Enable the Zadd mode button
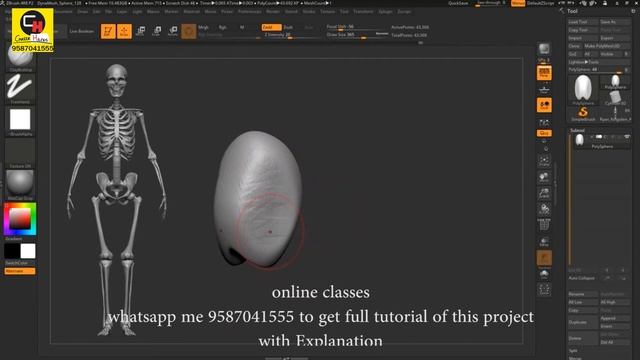 (x=271, y=27)
